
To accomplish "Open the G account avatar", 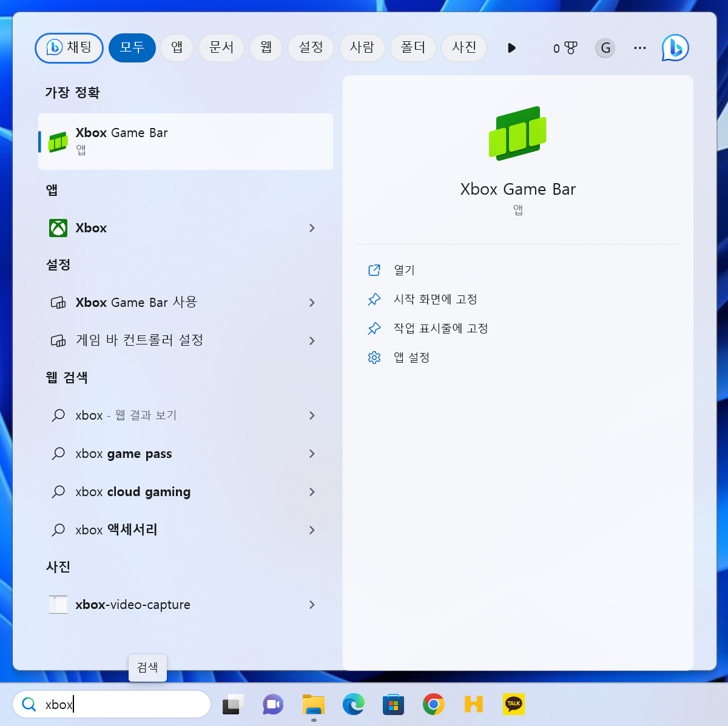I will click(605, 48).
